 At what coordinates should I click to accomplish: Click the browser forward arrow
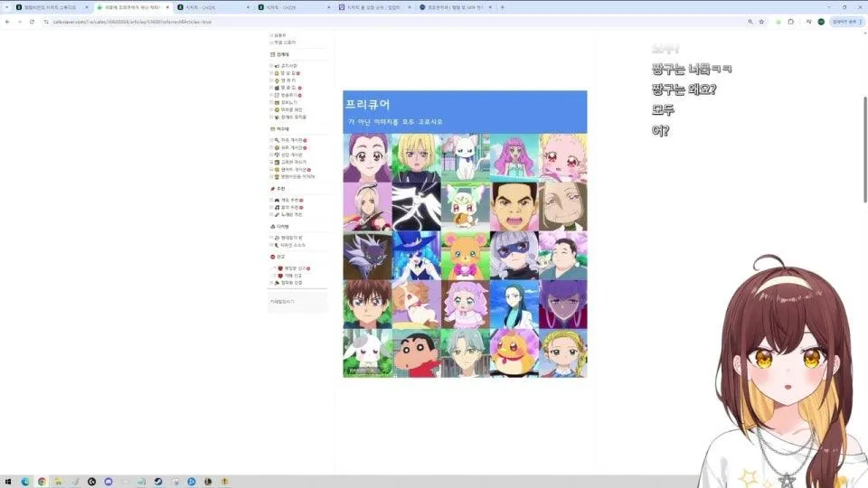coord(19,22)
